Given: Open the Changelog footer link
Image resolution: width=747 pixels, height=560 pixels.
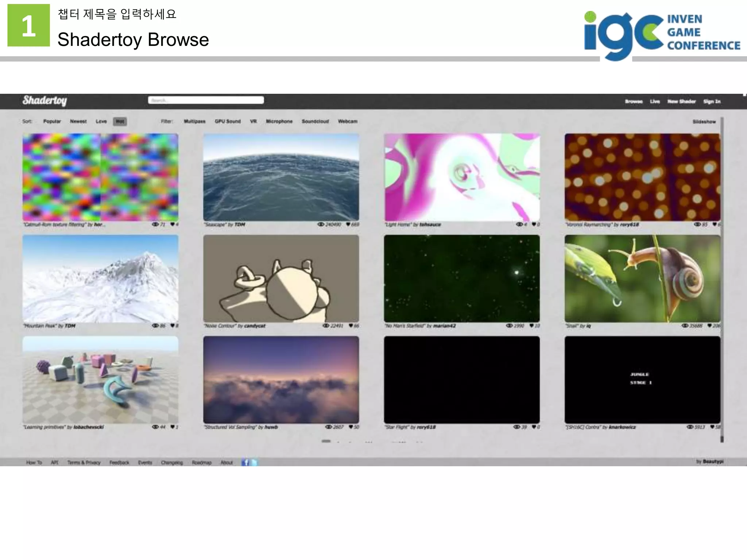Looking at the screenshot, I should coord(172,462).
